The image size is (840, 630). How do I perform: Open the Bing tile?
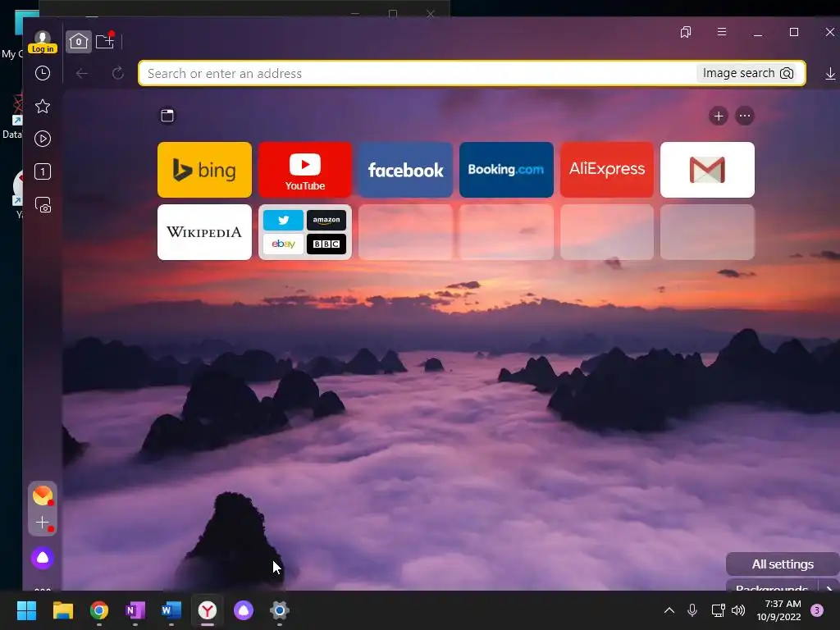(x=204, y=170)
